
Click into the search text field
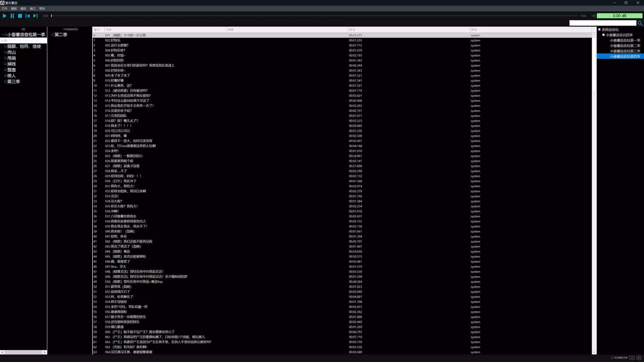point(602,23)
